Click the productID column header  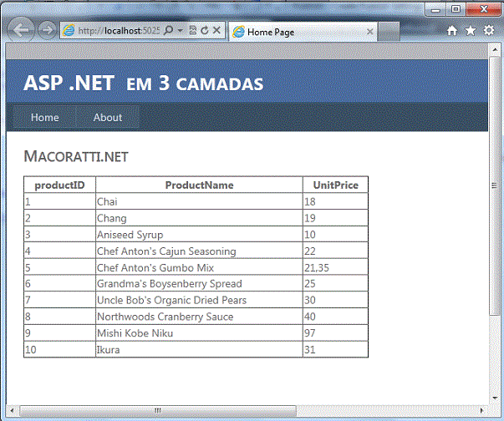(59, 185)
